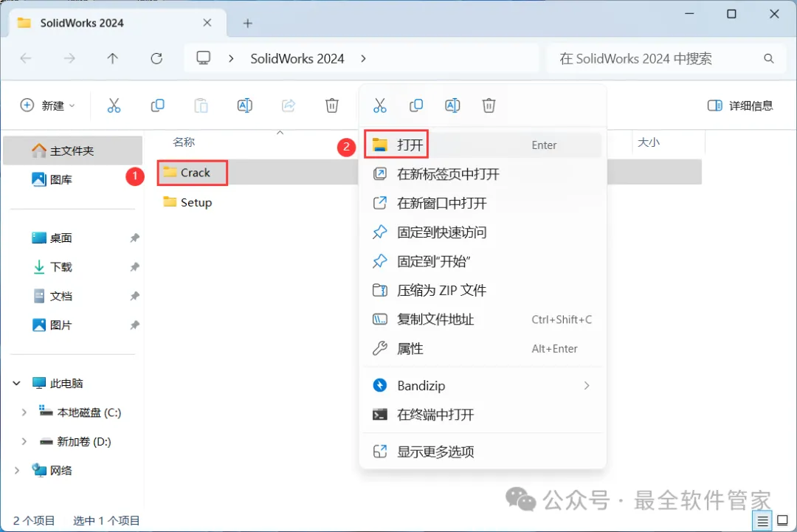797x532 pixels.
Task: Select the Crack folder
Action: pyautogui.click(x=195, y=173)
